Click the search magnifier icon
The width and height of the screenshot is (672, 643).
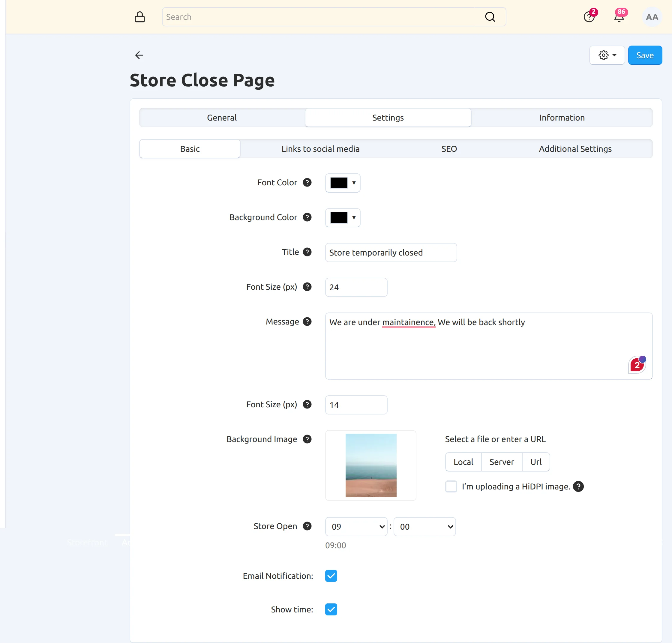click(490, 17)
